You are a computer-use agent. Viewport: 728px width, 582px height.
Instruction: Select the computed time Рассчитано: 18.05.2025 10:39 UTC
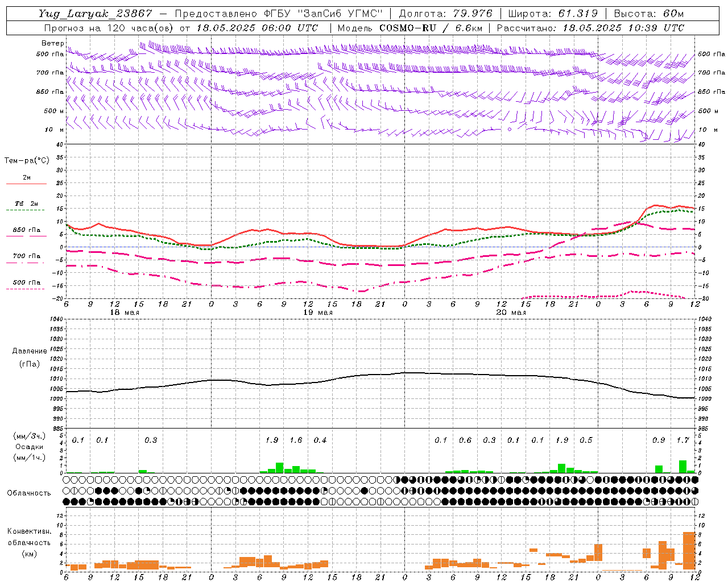[590, 28]
